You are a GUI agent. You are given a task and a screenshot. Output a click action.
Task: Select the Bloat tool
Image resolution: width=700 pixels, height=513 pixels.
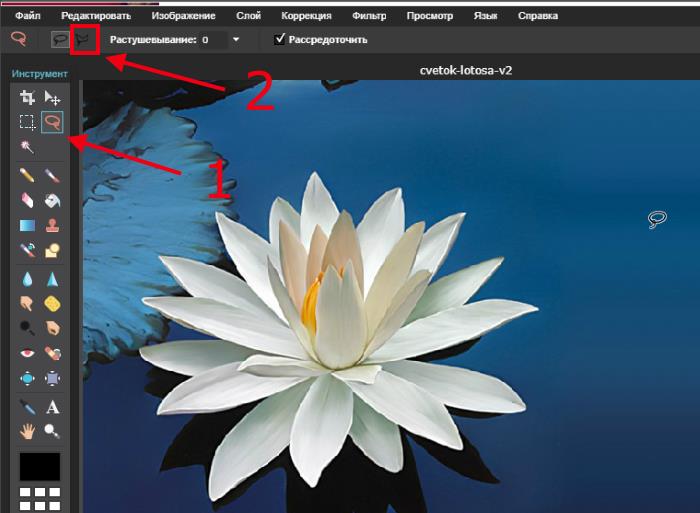(27, 379)
